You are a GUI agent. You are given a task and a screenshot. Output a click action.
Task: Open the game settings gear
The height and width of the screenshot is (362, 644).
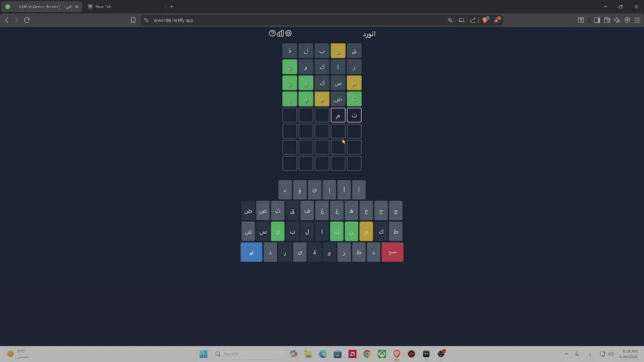(288, 33)
